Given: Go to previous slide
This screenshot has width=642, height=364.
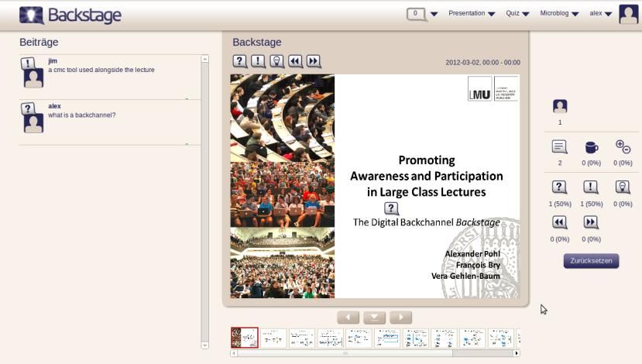Looking at the screenshot, I should coord(348,317).
